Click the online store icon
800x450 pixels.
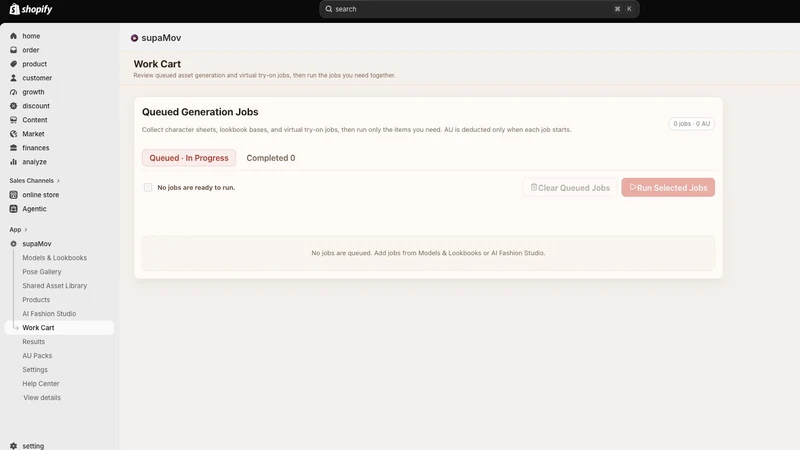click(13, 195)
